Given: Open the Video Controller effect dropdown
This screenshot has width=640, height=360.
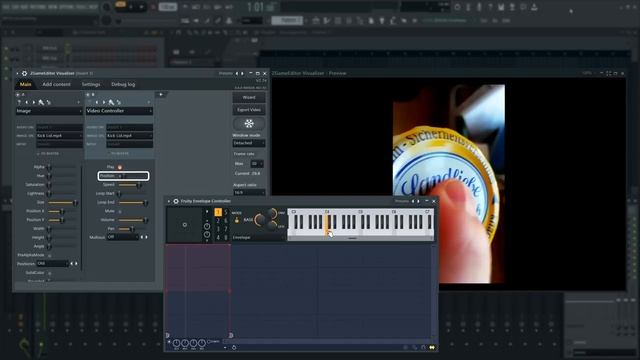Looking at the screenshot, I should click(119, 111).
